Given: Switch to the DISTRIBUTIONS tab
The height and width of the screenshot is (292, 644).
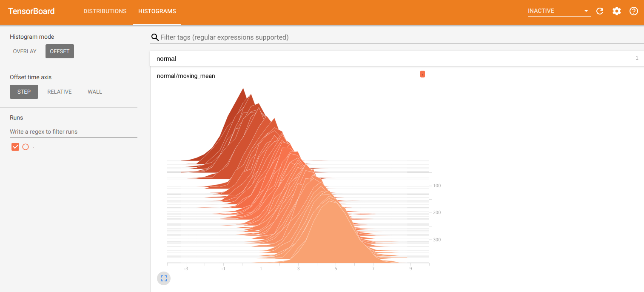Looking at the screenshot, I should (105, 11).
